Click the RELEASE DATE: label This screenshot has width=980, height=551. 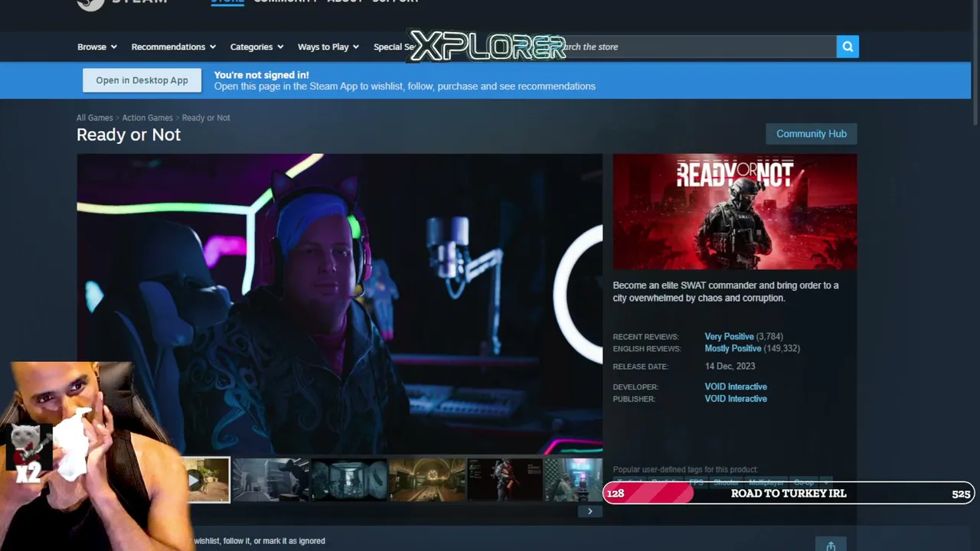pos(640,367)
